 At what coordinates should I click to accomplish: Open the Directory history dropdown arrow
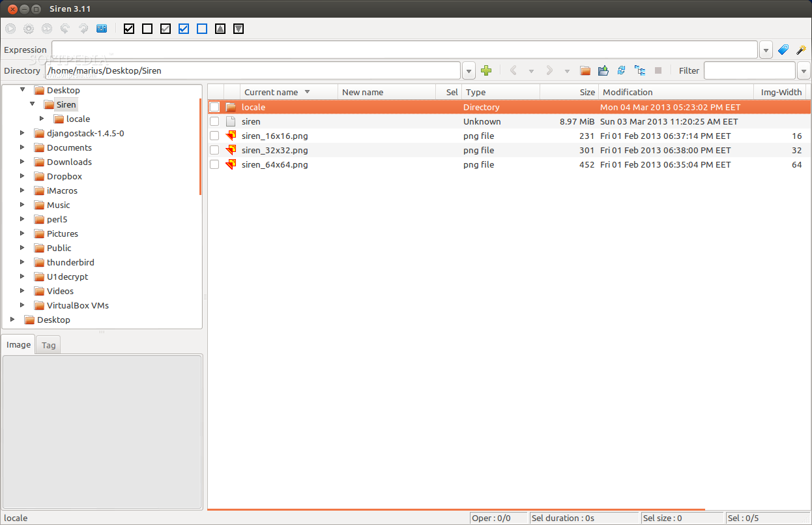coord(469,70)
